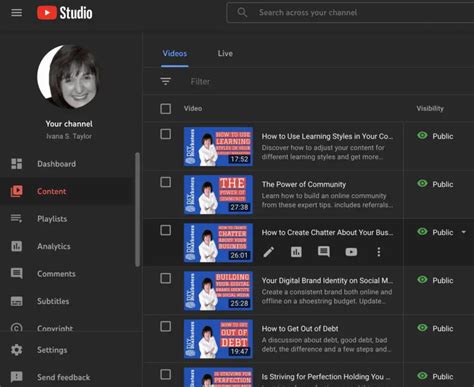
Task: Check the Learning Styles video checkbox
Action: click(x=166, y=134)
